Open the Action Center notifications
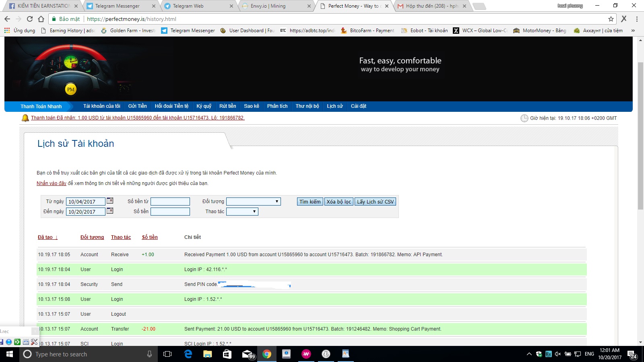 point(632,354)
